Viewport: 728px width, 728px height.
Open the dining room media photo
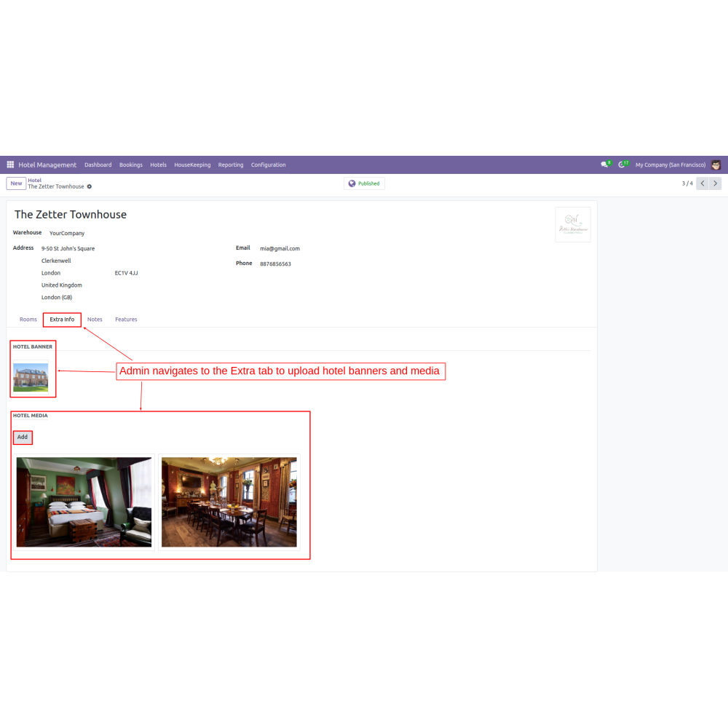tap(229, 502)
